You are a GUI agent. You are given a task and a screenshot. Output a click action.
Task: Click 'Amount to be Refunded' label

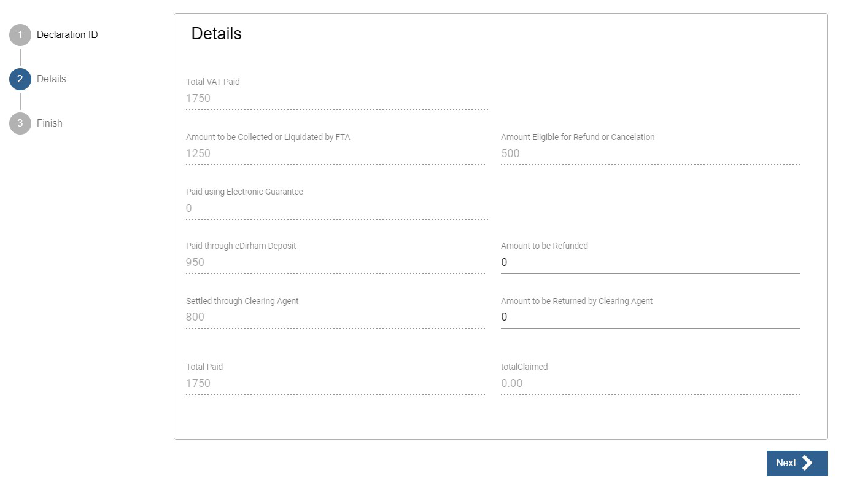pyautogui.click(x=544, y=246)
